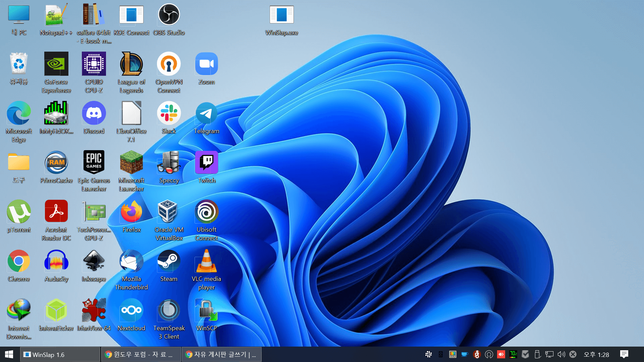Viewport: 644px width, 362px height.
Task: Select the calibre 64bit E-book icon
Action: pyautogui.click(x=94, y=23)
